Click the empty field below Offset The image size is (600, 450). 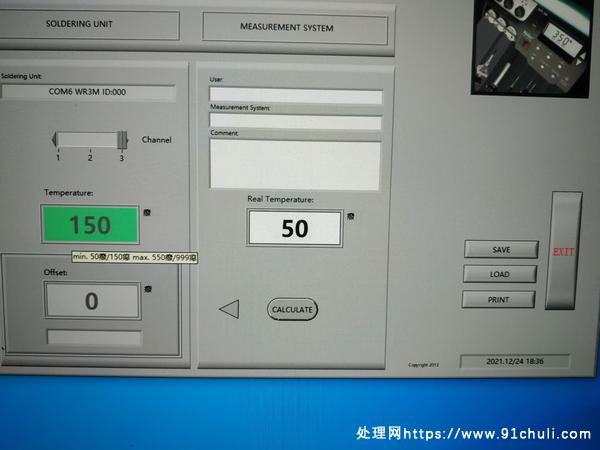click(x=94, y=338)
